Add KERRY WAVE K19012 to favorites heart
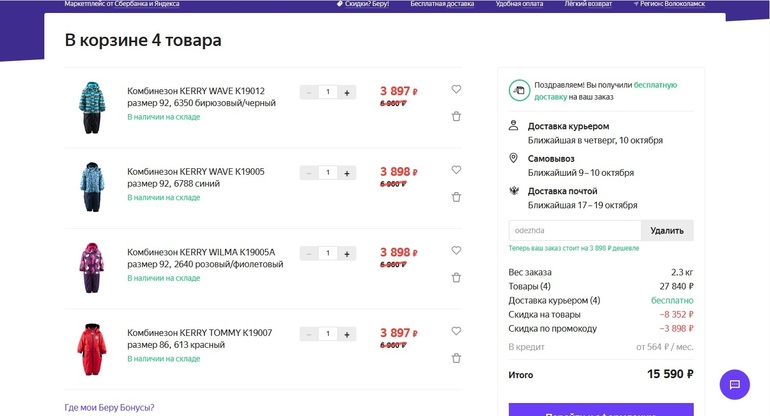 pos(456,89)
